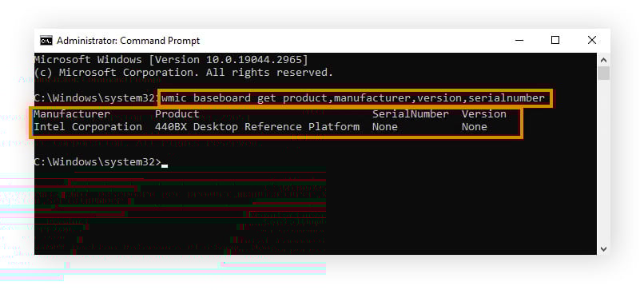Click the scrollbar down arrow
Screen dimensions: 644x290
pos(603,248)
